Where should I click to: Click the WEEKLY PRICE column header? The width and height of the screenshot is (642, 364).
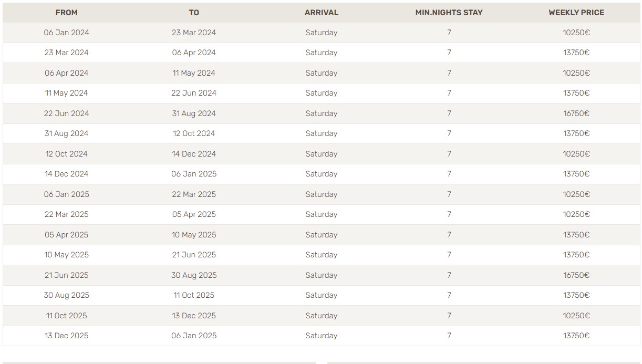(576, 13)
